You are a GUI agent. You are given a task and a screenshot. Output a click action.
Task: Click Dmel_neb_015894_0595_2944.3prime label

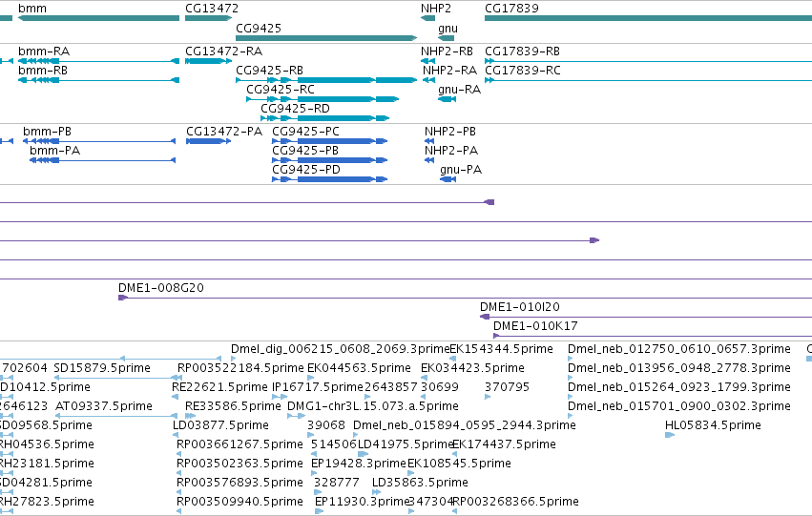465,425
